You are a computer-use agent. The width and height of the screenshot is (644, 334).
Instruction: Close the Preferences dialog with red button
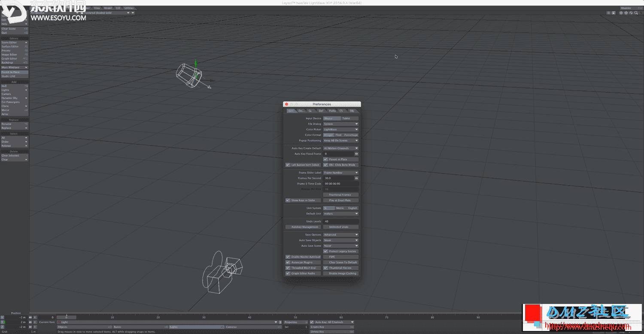(286, 104)
